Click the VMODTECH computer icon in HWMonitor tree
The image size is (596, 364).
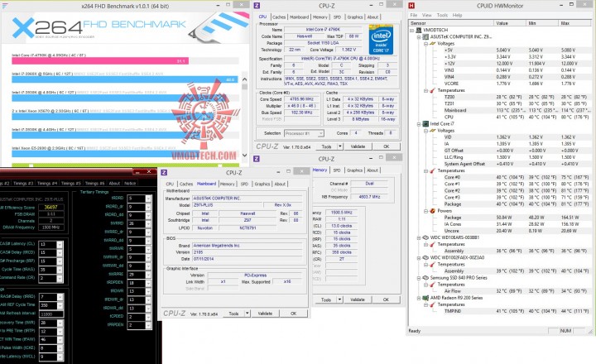(419, 30)
